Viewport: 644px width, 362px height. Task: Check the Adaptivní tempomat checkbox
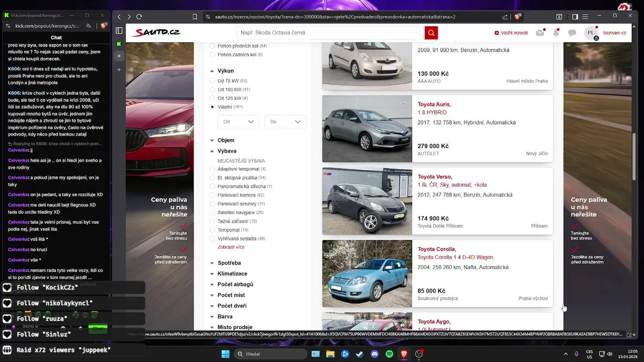[x=212, y=169]
